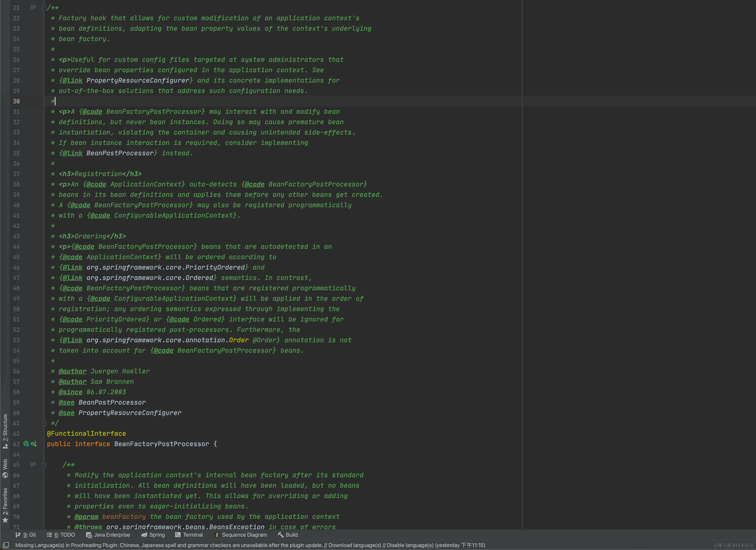The width and height of the screenshot is (756, 550).
Task: Click the '@Order' text on line 53
Action: (x=264, y=340)
